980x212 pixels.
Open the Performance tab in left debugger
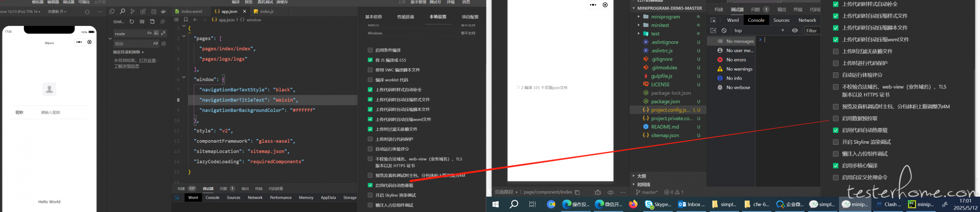pyautogui.click(x=281, y=198)
